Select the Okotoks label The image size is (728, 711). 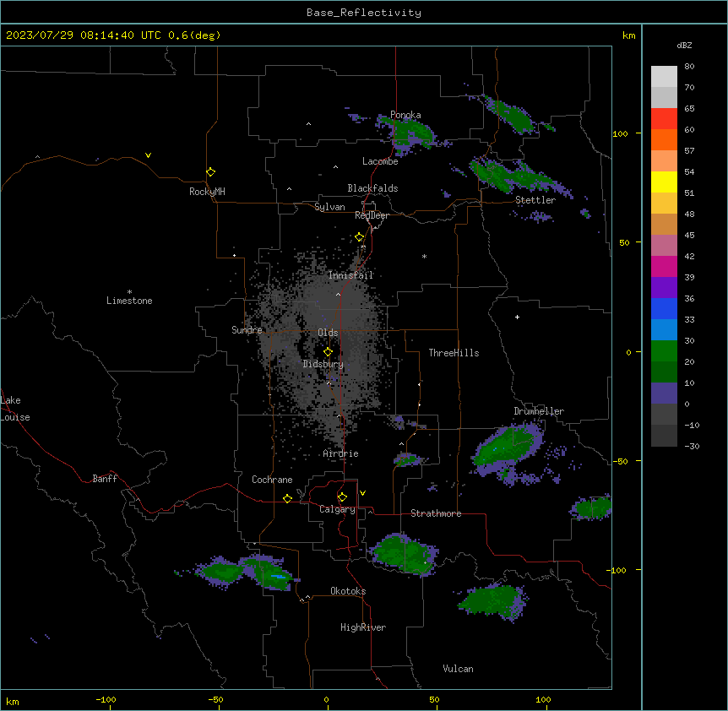[x=348, y=591]
